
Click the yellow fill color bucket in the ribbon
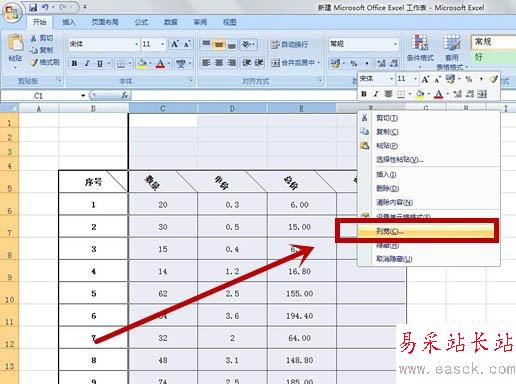pos(142,63)
